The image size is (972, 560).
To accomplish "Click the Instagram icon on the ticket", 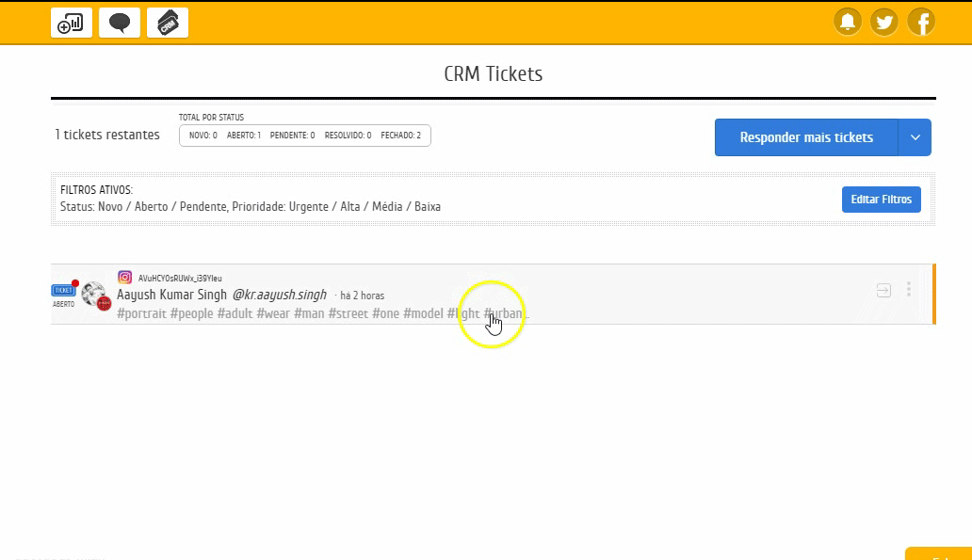I will click(124, 278).
